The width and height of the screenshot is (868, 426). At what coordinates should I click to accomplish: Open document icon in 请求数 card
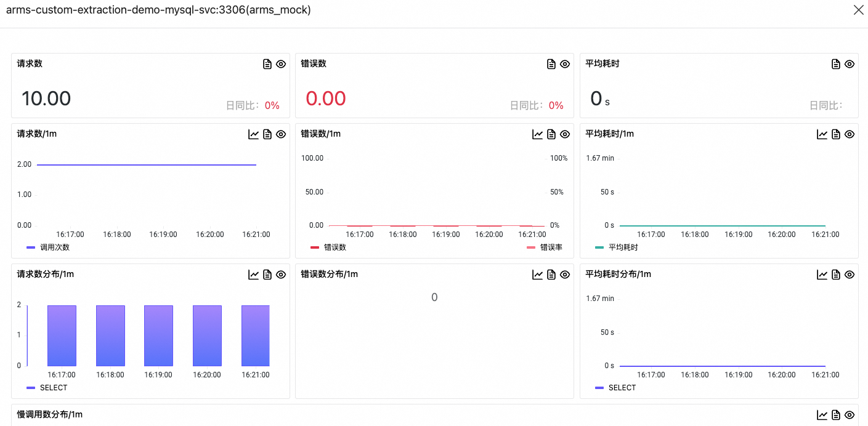267,64
